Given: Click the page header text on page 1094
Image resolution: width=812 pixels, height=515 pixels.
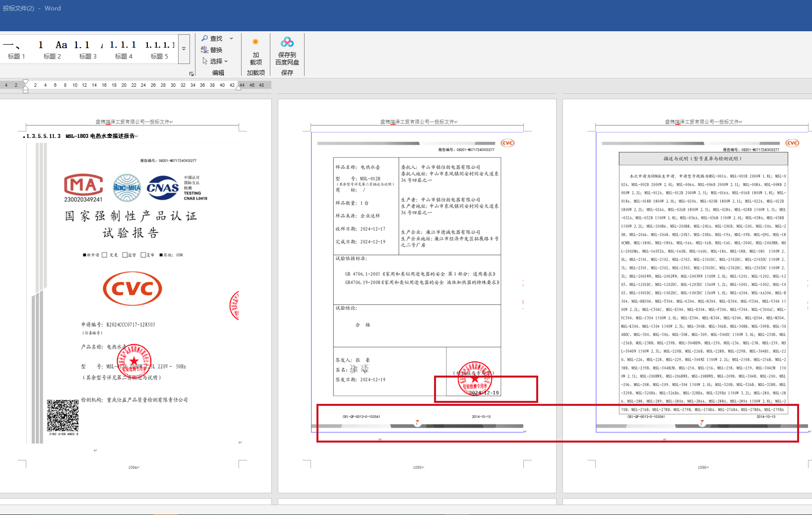Looking at the screenshot, I should (x=132, y=122).
